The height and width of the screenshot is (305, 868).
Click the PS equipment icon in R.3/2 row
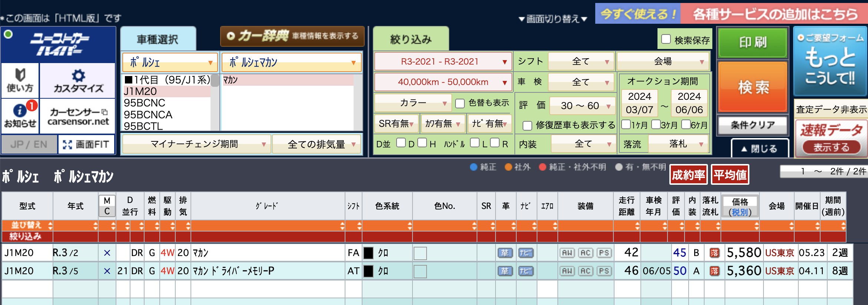pyautogui.click(x=604, y=253)
